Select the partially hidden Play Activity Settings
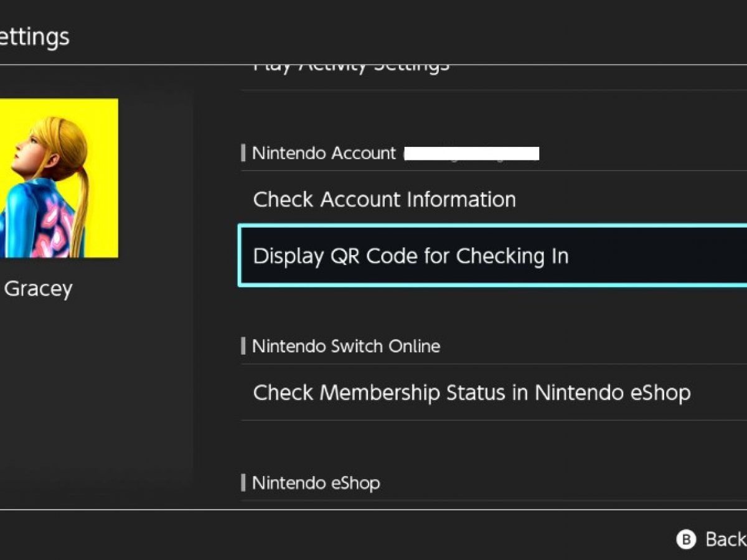Viewport: 747px width, 560px height. (x=351, y=67)
